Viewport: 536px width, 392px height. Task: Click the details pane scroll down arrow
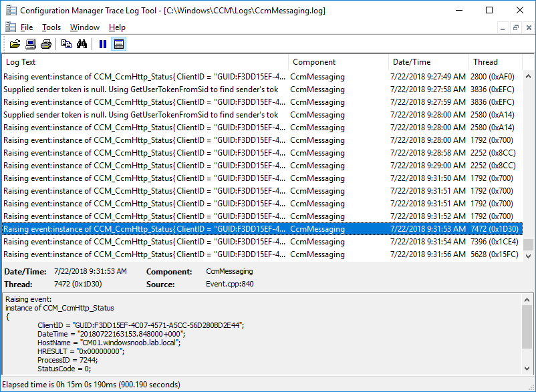coord(527,368)
